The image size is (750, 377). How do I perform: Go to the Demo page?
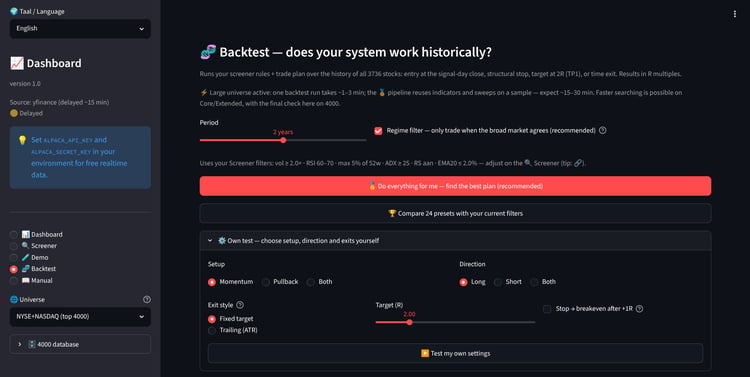(29, 257)
